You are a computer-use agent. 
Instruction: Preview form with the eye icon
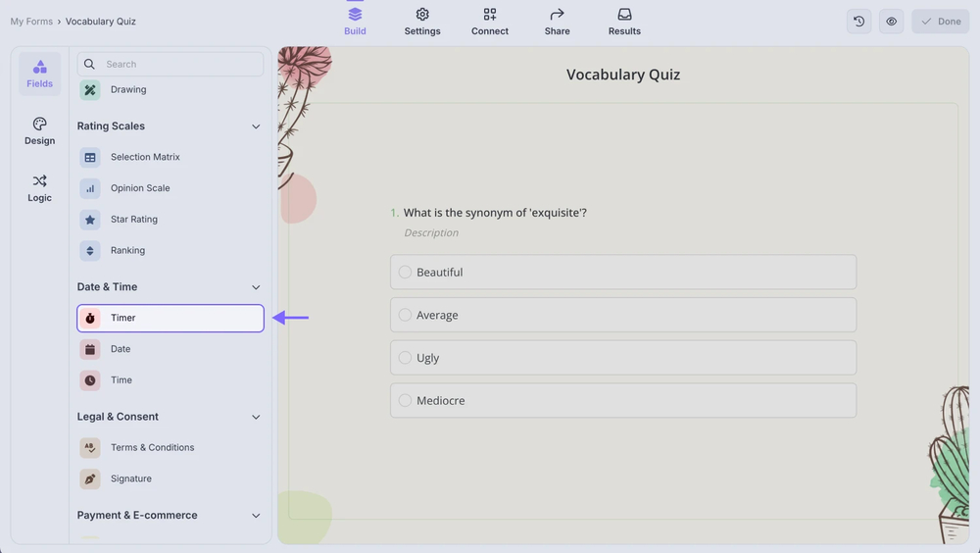[x=891, y=22]
